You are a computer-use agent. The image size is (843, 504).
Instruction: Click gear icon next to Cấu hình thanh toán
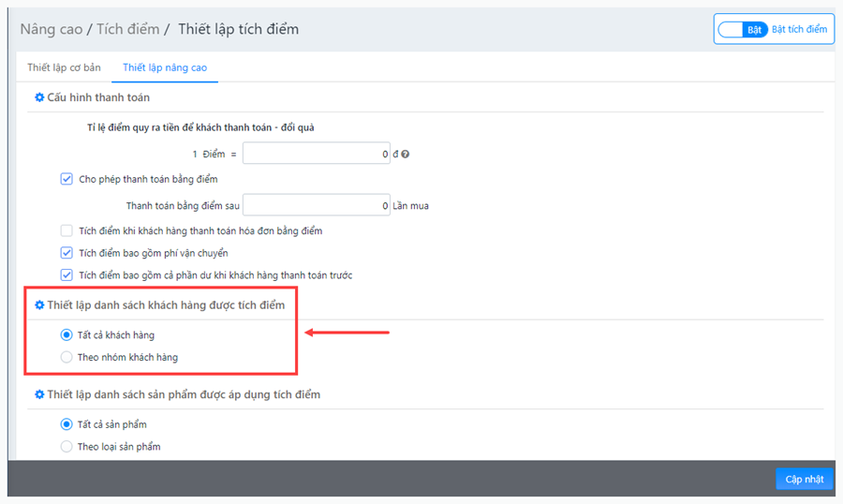tap(39, 97)
